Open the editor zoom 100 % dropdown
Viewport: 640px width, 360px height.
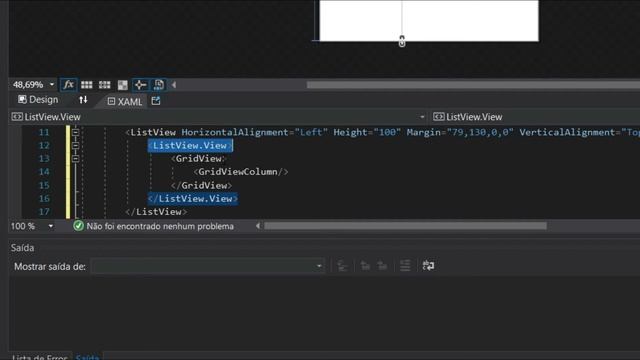(51, 226)
